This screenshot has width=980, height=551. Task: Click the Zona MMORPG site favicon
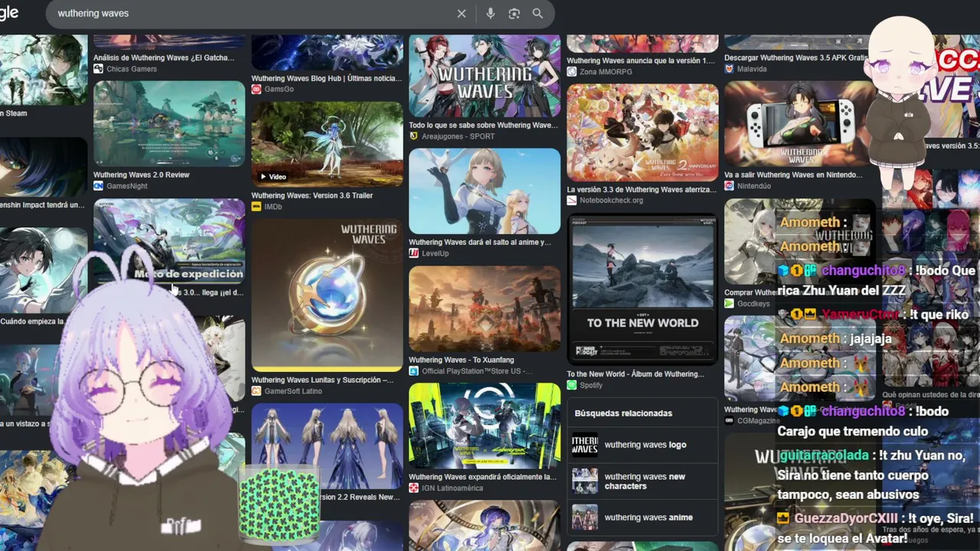click(x=572, y=72)
